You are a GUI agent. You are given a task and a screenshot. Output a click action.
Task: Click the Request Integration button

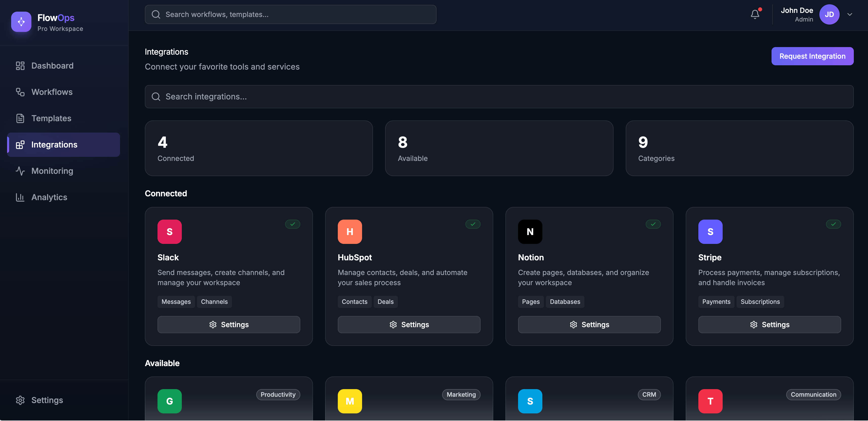click(x=812, y=56)
